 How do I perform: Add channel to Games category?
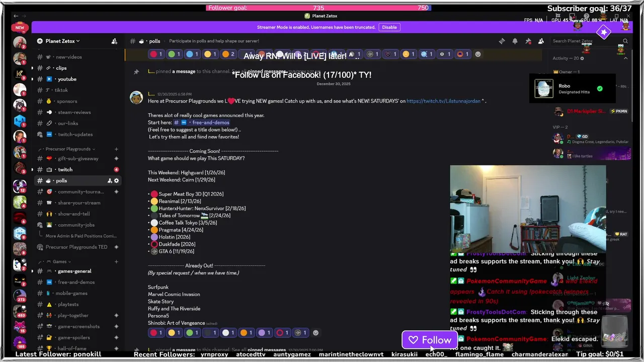point(116,261)
